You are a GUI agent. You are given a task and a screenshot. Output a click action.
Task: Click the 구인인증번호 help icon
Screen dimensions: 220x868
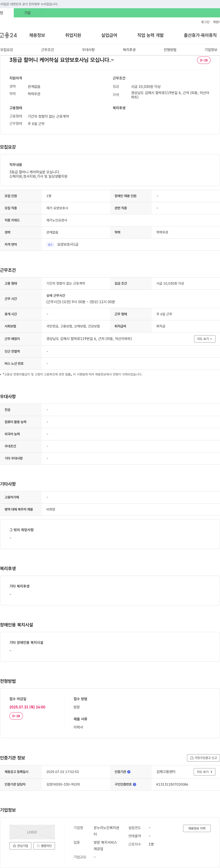point(135,784)
